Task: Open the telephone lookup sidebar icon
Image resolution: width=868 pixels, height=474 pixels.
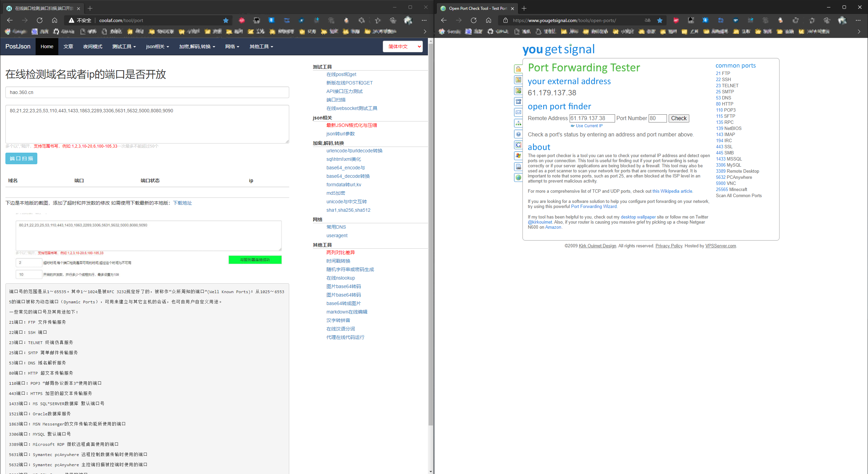Action: (x=518, y=101)
